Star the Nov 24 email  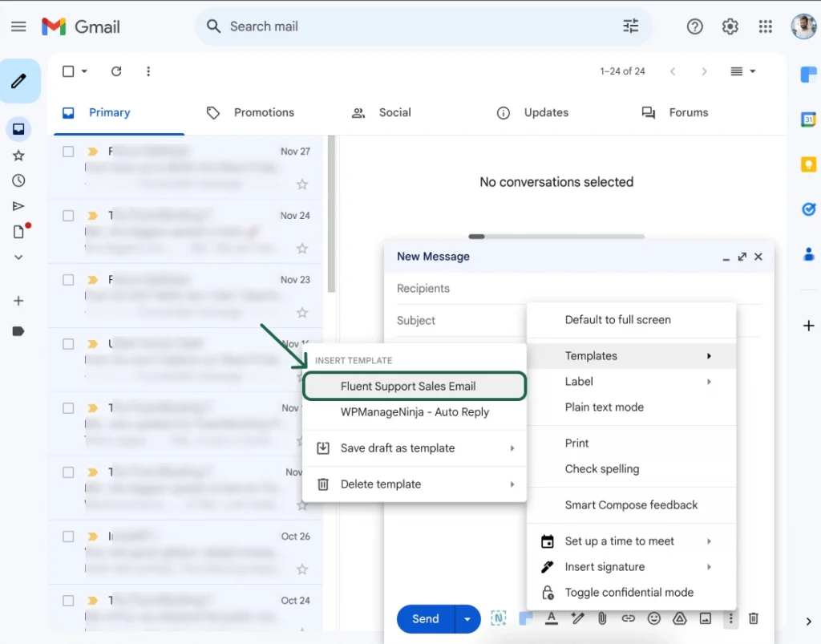[302, 248]
